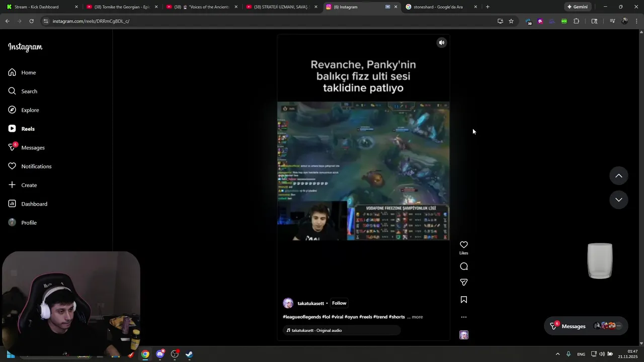Go to Explore in the sidebar
This screenshot has height=362, width=644.
tap(24, 110)
